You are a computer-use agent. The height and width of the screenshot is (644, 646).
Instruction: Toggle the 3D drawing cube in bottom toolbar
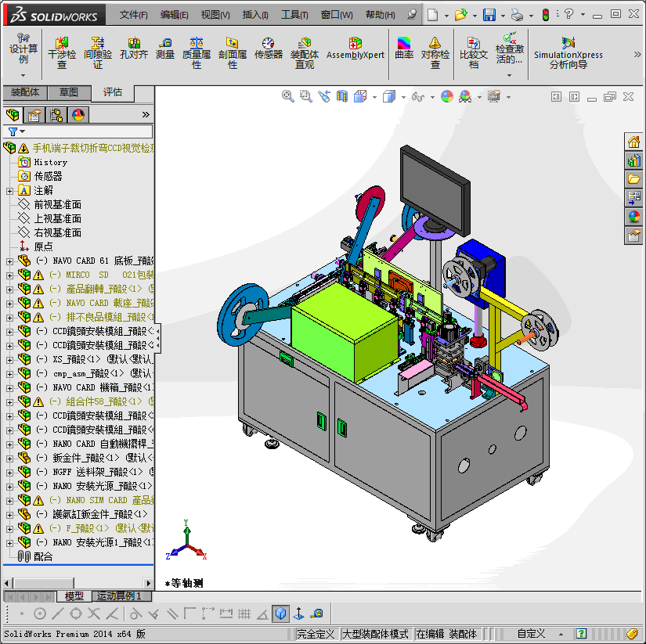click(280, 614)
